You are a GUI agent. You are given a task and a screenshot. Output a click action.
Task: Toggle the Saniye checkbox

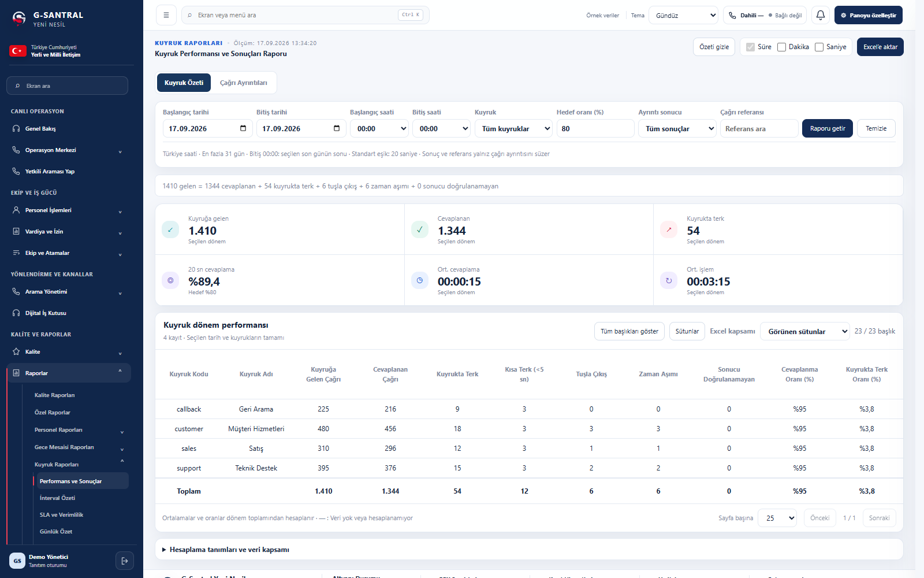click(819, 47)
